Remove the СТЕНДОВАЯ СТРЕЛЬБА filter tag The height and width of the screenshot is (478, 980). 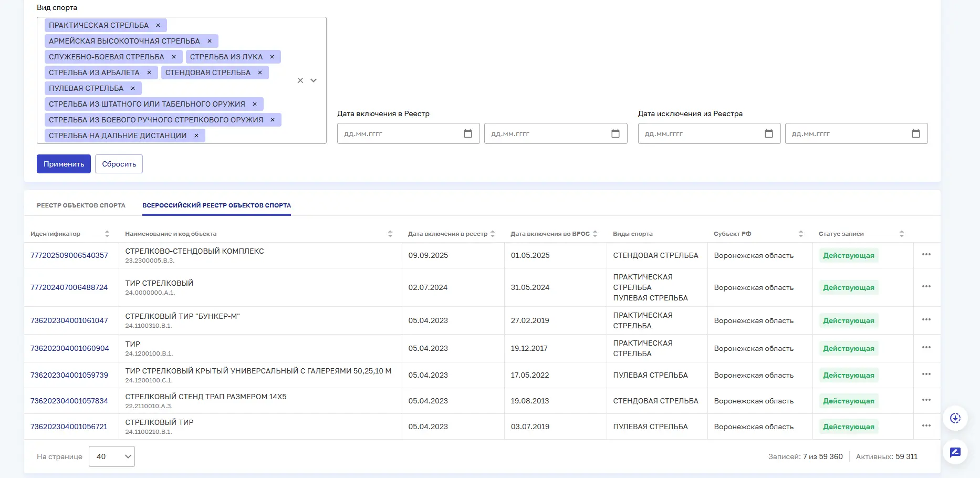[260, 72]
